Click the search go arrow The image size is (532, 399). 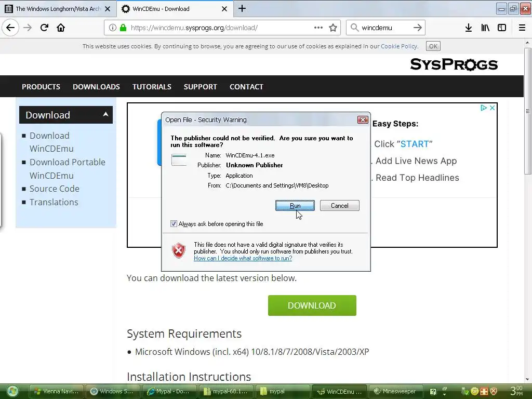click(x=418, y=28)
